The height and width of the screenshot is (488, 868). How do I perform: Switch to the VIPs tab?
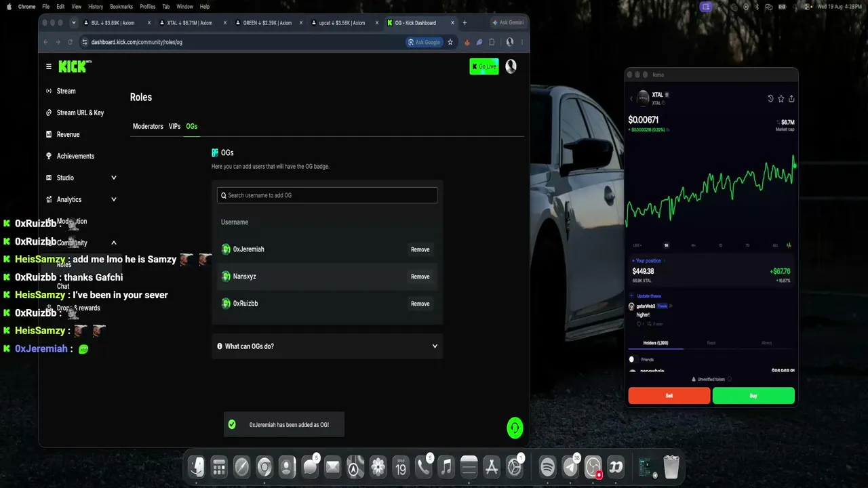coord(175,126)
